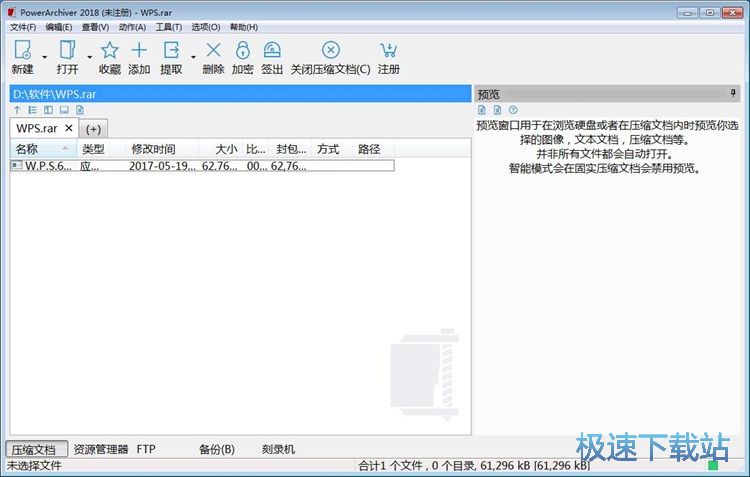This screenshot has width=750, height=477.
Task: Open the 工具(T) menu
Action: coord(169,27)
